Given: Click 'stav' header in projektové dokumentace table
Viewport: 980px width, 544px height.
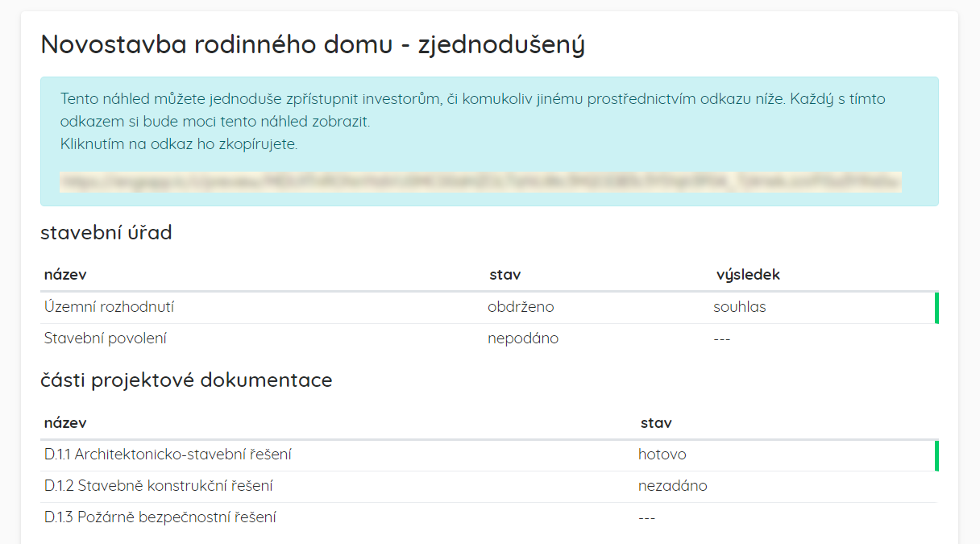Looking at the screenshot, I should (x=656, y=423).
